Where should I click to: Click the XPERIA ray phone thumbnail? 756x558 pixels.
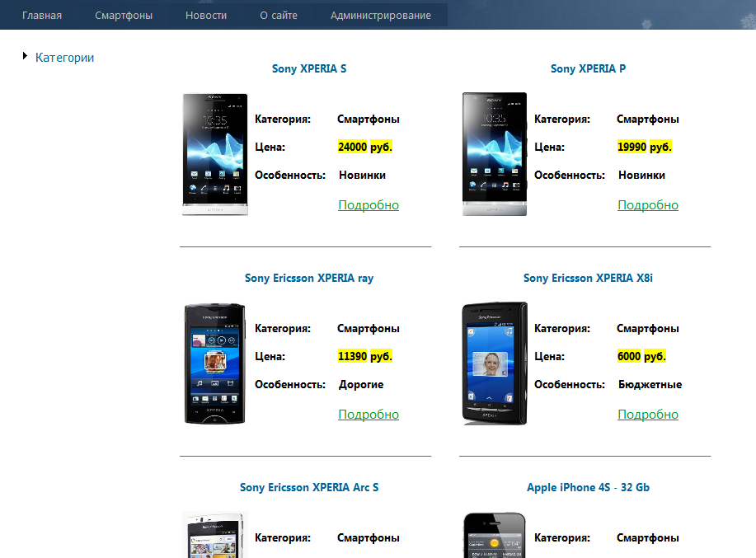pos(215,363)
